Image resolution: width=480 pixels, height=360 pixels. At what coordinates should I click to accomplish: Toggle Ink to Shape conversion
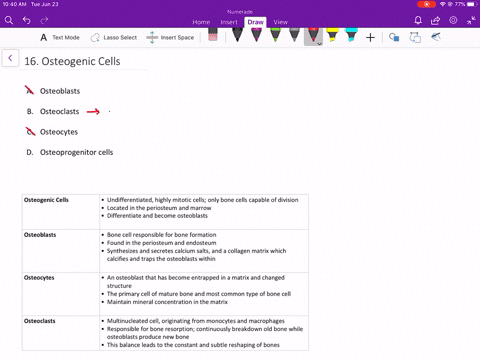[415, 37]
